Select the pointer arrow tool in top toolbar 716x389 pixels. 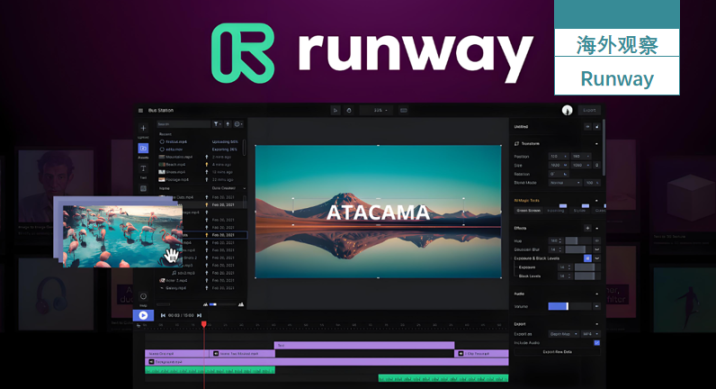335,110
